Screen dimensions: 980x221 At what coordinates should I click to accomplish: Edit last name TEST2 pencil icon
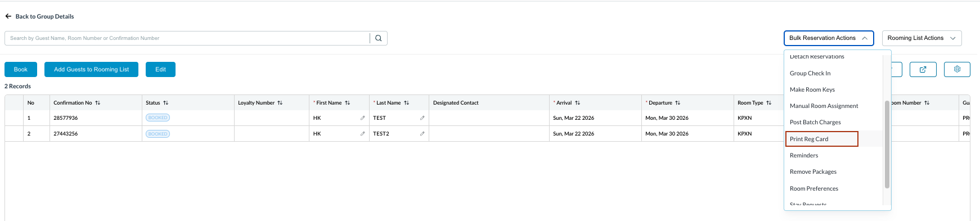pyautogui.click(x=422, y=134)
